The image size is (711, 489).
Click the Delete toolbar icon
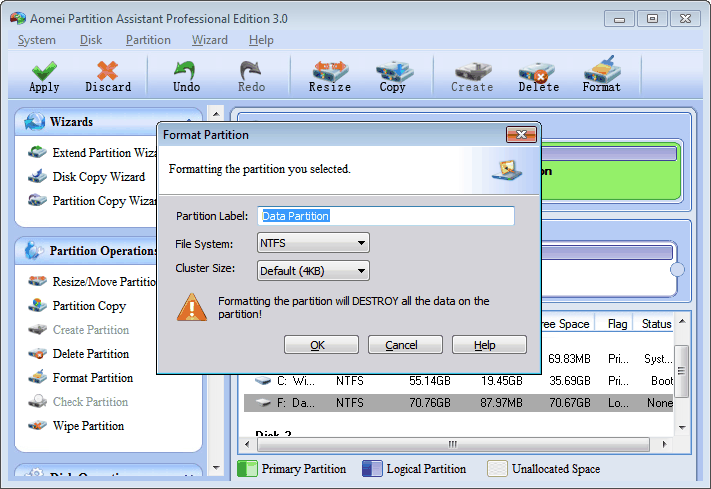click(537, 72)
